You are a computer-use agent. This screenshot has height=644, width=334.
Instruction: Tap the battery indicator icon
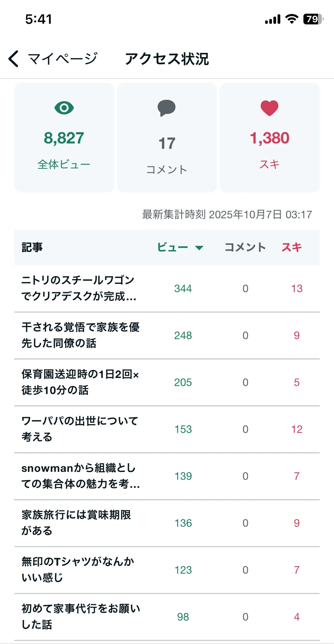click(x=313, y=19)
